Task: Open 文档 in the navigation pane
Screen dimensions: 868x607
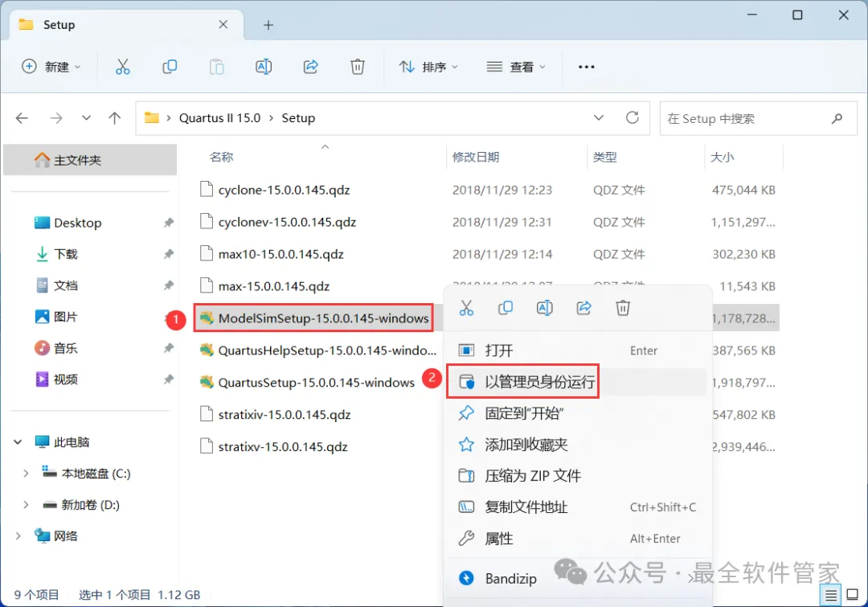Action: click(65, 285)
